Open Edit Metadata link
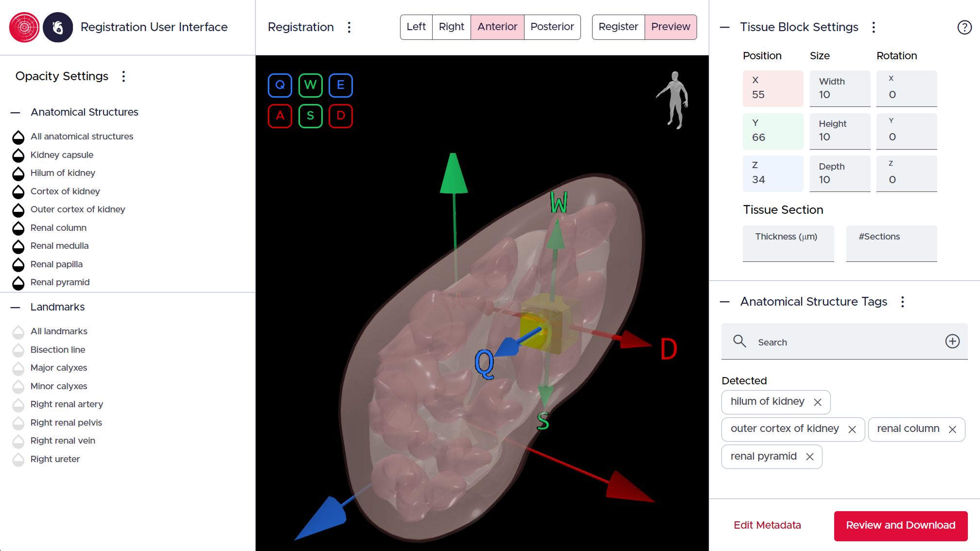The image size is (980, 551). click(x=767, y=525)
